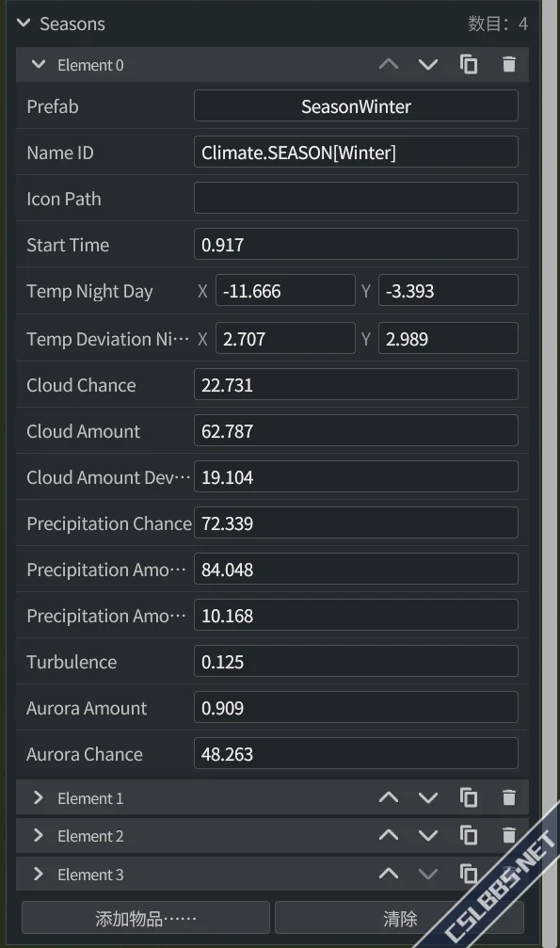The height and width of the screenshot is (948, 560).
Task: Open the SeasonWinter prefab selector
Action: coord(356,105)
